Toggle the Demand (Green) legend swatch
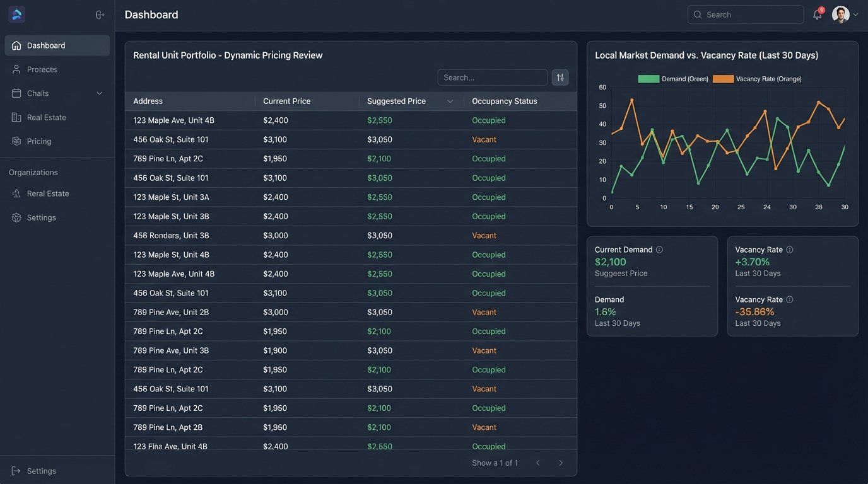 click(648, 79)
